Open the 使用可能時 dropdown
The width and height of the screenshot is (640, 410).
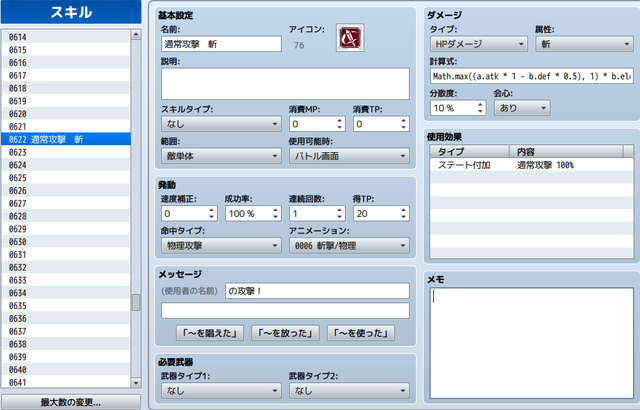(x=349, y=156)
